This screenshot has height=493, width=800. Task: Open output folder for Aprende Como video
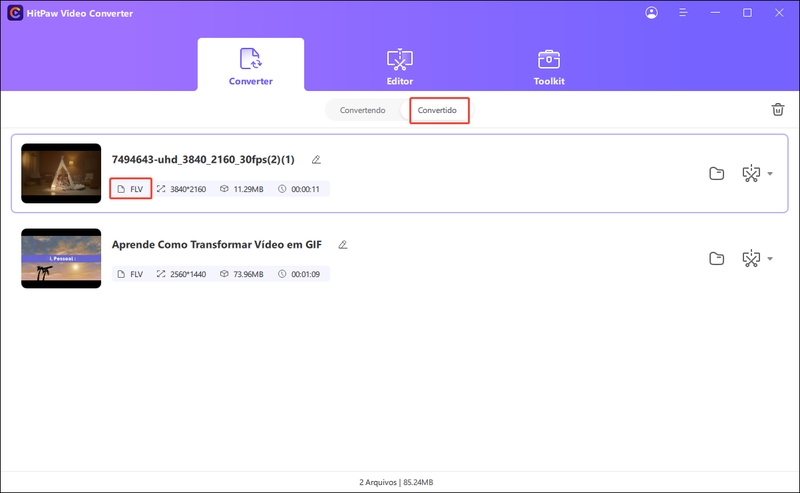[716, 259]
